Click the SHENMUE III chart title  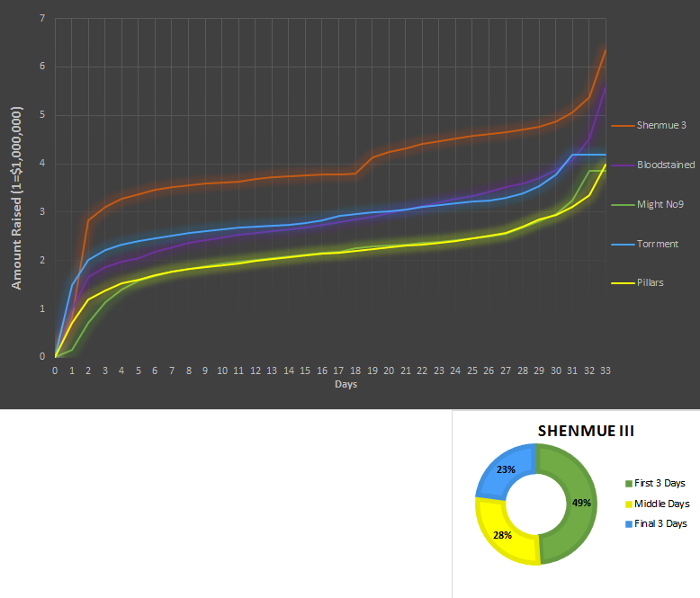586,431
